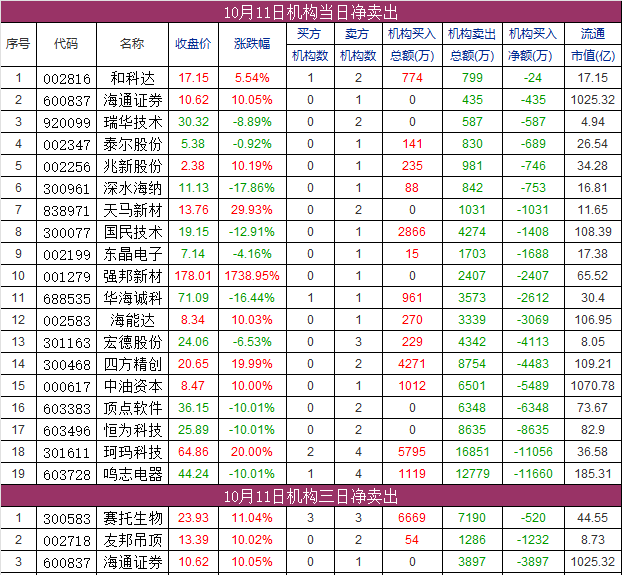Screen dimensions: 622x575
Task: Click net amount -3897
Action: [533, 562]
